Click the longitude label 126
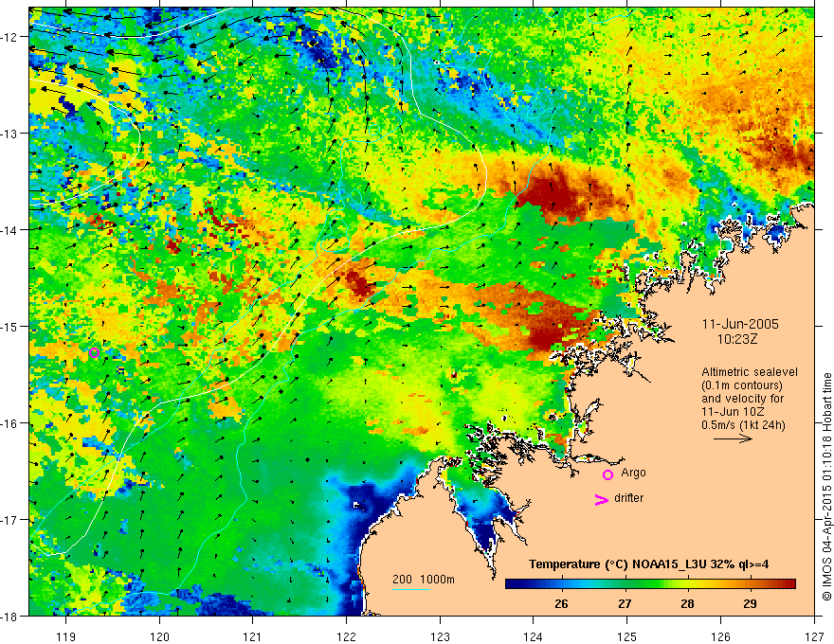The width and height of the screenshot is (834, 644). click(x=720, y=636)
